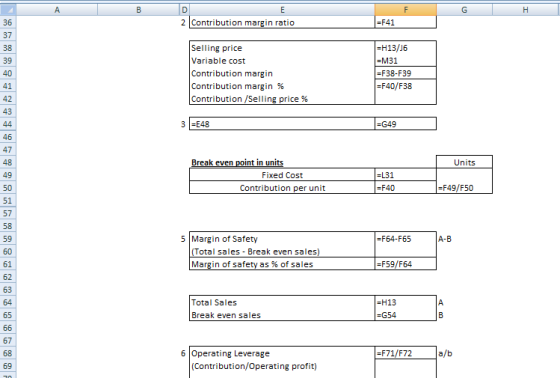Click formula cell '=F64-F65'
This screenshot has height=378, width=560.
point(406,239)
